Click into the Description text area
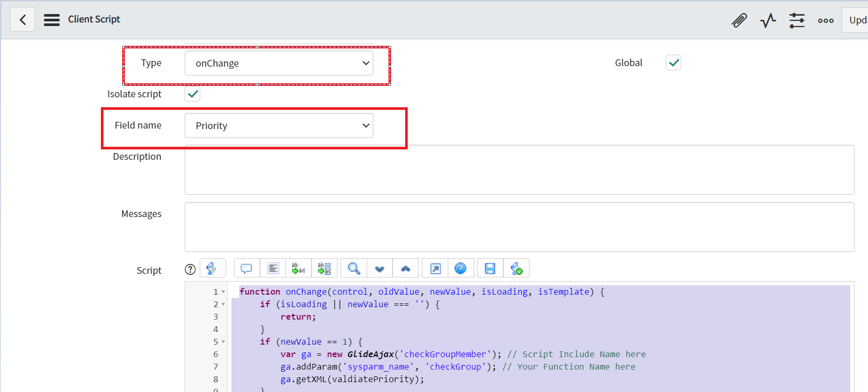The width and height of the screenshot is (868, 392). pyautogui.click(x=519, y=170)
